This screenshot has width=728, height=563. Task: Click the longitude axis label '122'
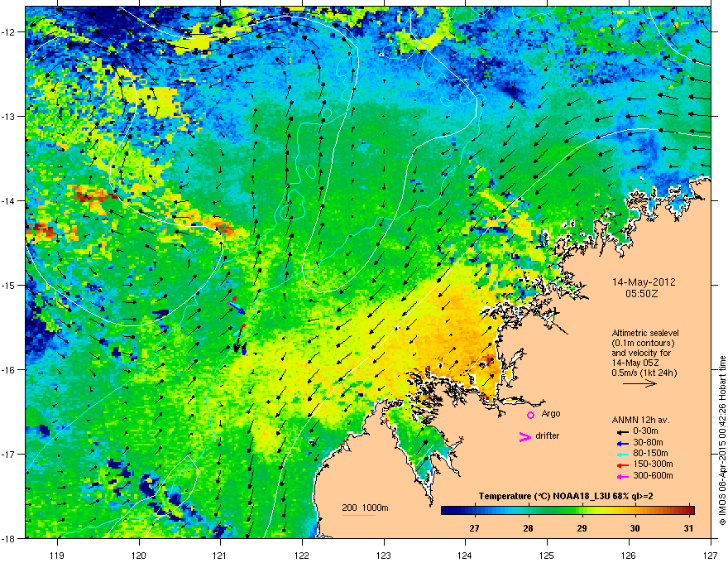[x=302, y=555]
